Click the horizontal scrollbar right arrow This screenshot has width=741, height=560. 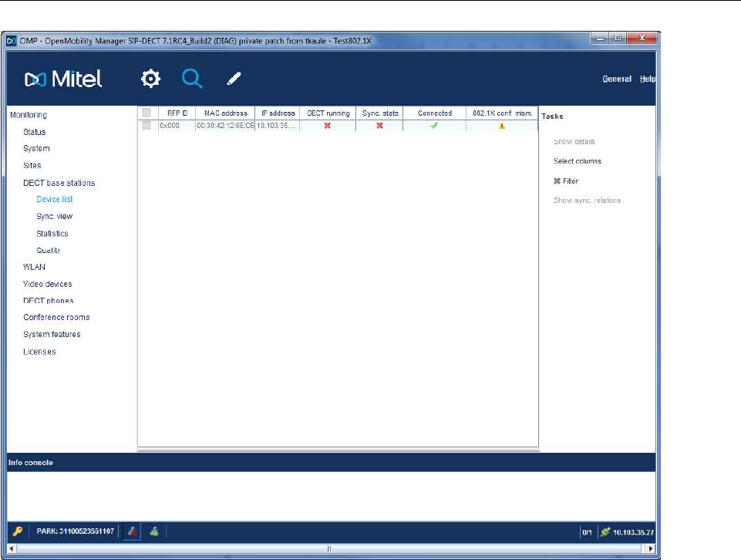(650, 548)
